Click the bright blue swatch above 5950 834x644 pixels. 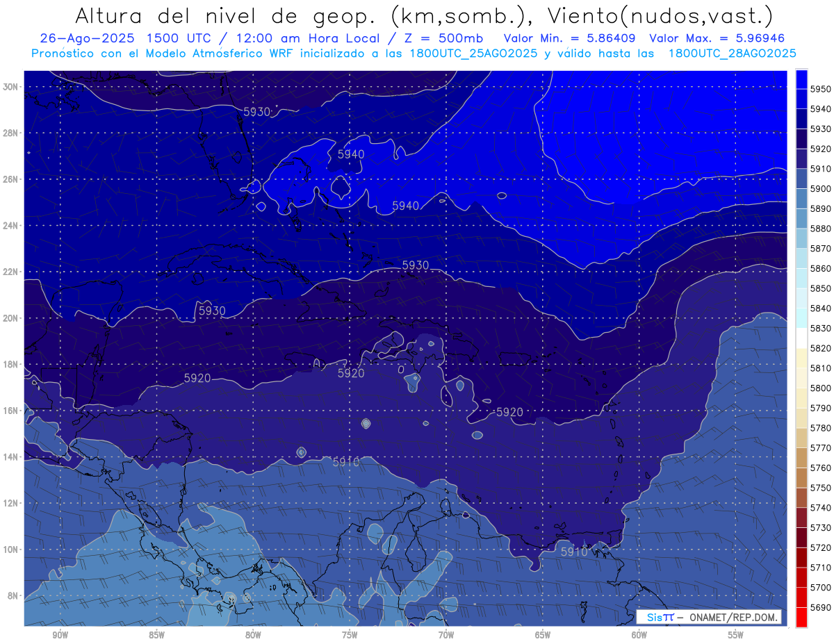[x=801, y=79]
